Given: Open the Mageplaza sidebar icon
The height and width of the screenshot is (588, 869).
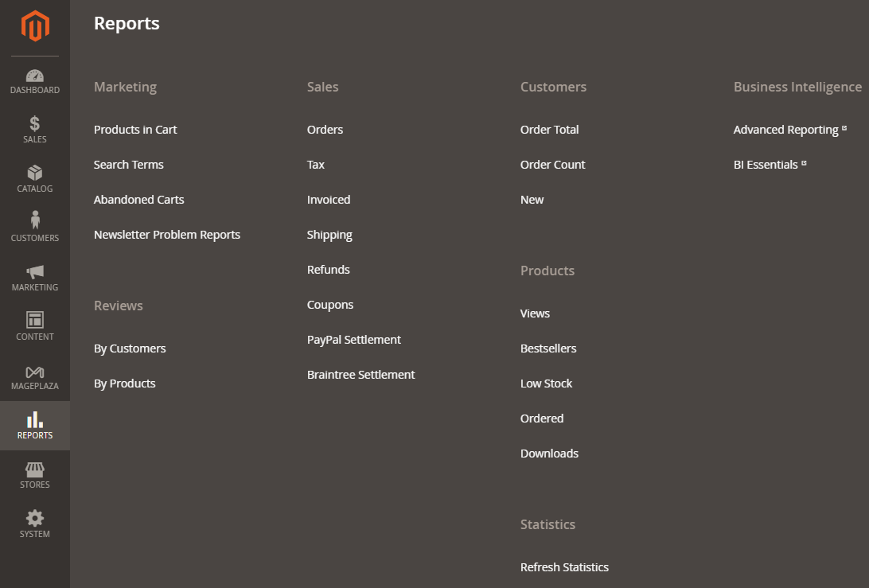Looking at the screenshot, I should [x=35, y=372].
